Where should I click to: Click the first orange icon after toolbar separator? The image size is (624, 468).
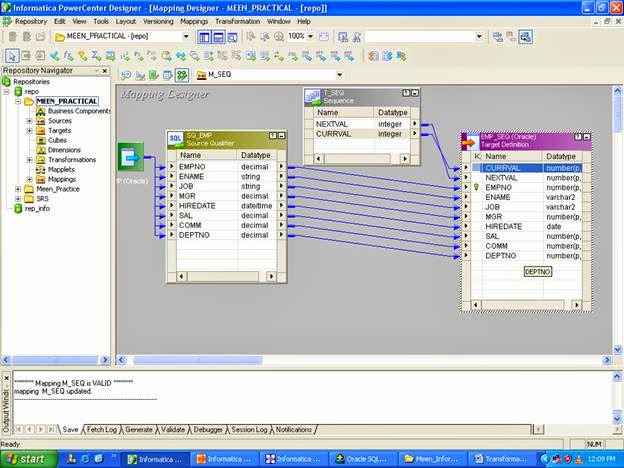(373, 56)
